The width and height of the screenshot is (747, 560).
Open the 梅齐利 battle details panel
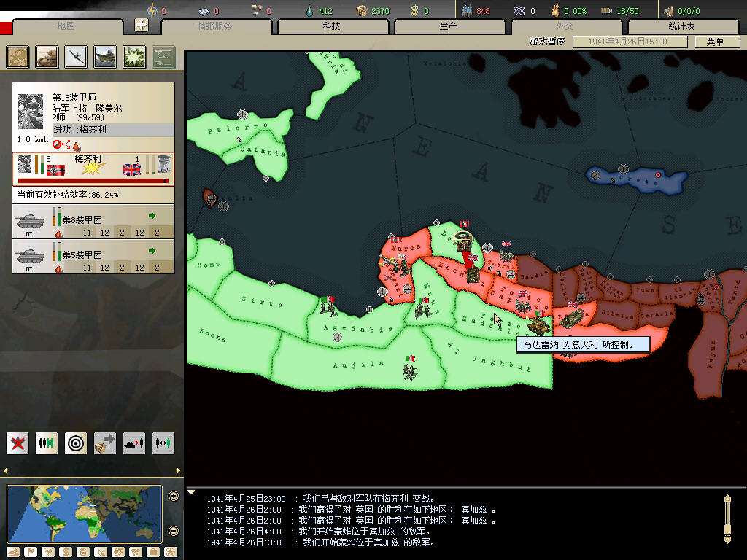coord(93,168)
